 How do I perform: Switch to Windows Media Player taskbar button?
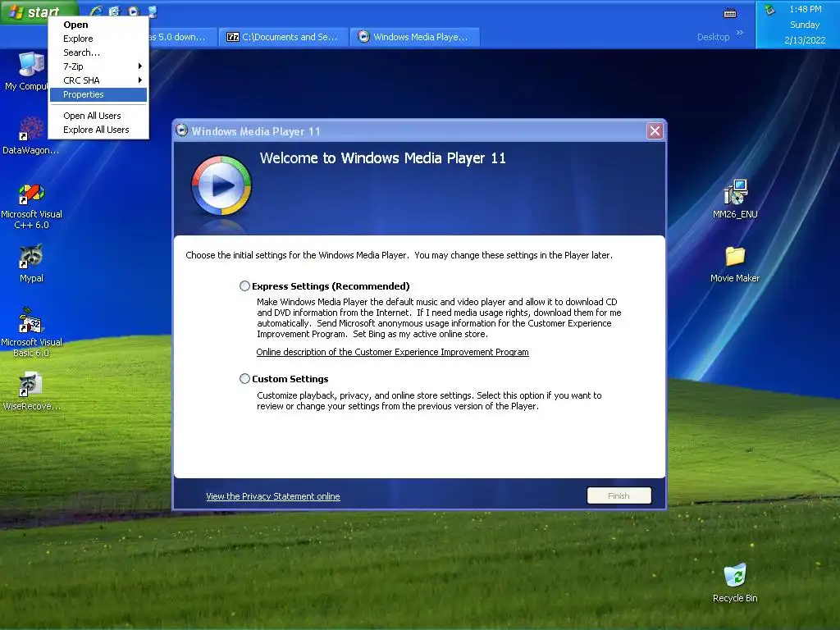[x=414, y=37]
